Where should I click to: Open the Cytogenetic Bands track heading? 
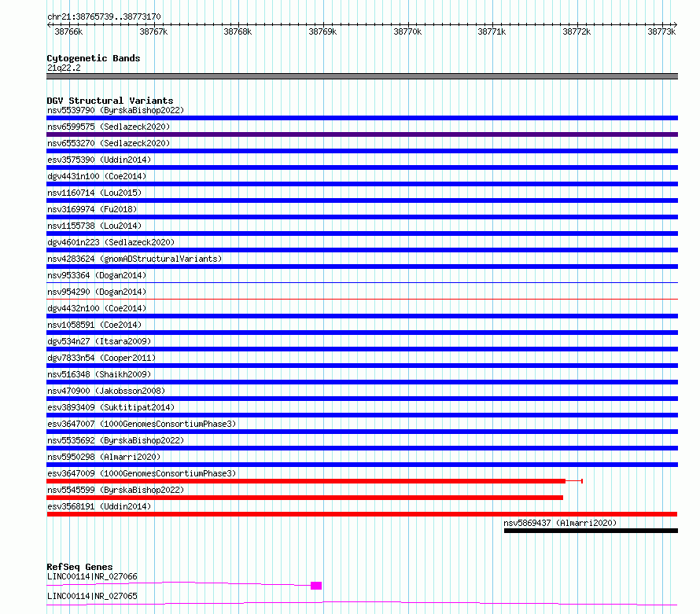pyautogui.click(x=94, y=58)
